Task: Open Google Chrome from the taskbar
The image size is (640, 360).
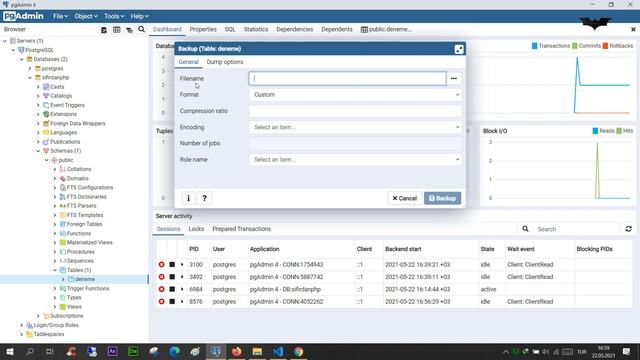Action: [x=298, y=351]
